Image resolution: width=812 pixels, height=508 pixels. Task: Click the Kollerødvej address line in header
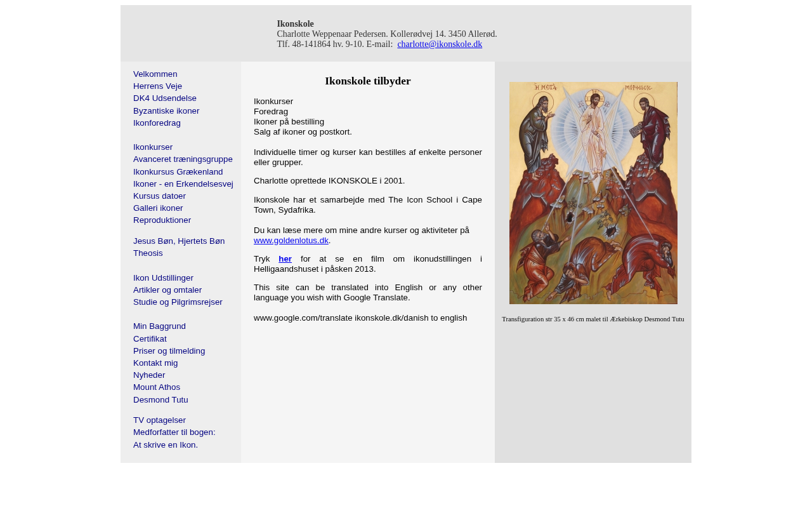[387, 34]
